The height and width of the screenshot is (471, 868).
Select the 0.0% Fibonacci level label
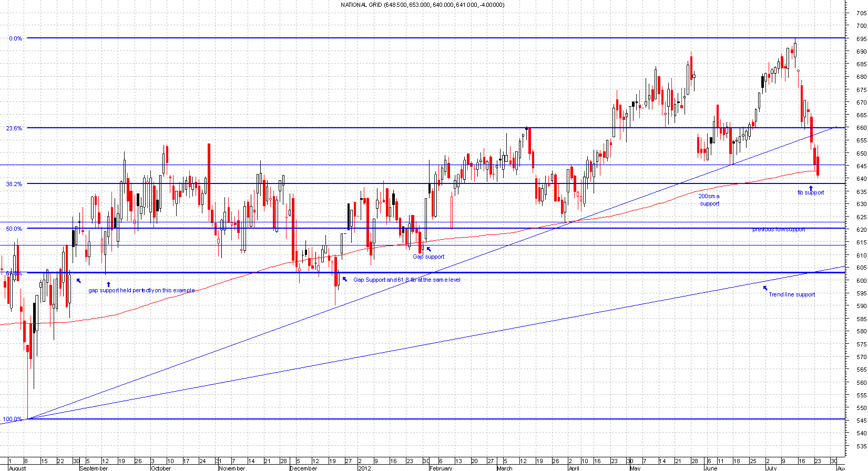coord(15,38)
